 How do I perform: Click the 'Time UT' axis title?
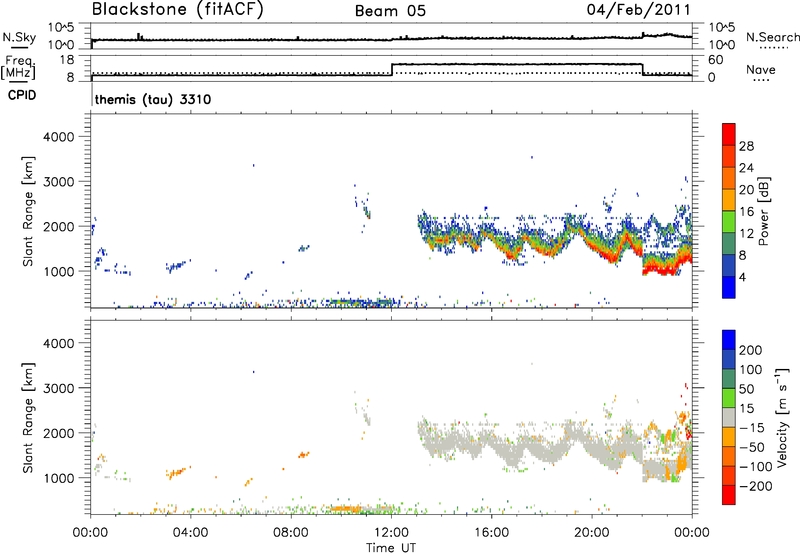(x=391, y=547)
